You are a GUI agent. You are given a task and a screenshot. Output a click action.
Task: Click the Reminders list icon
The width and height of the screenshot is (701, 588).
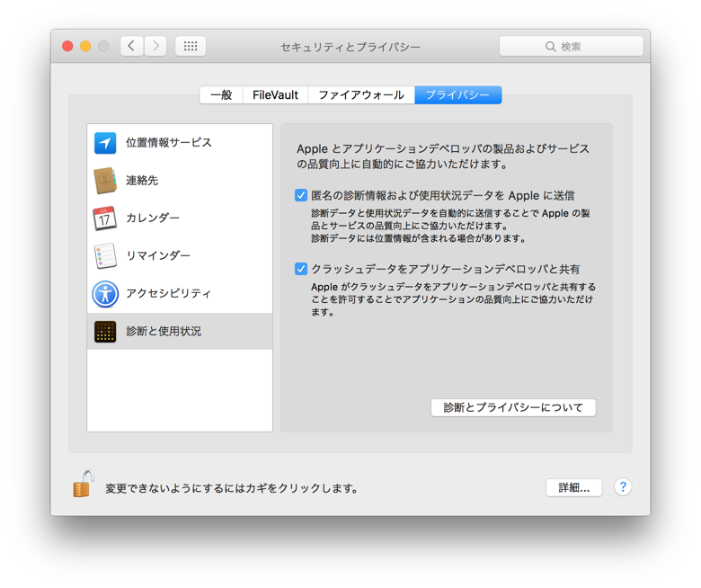(x=105, y=255)
